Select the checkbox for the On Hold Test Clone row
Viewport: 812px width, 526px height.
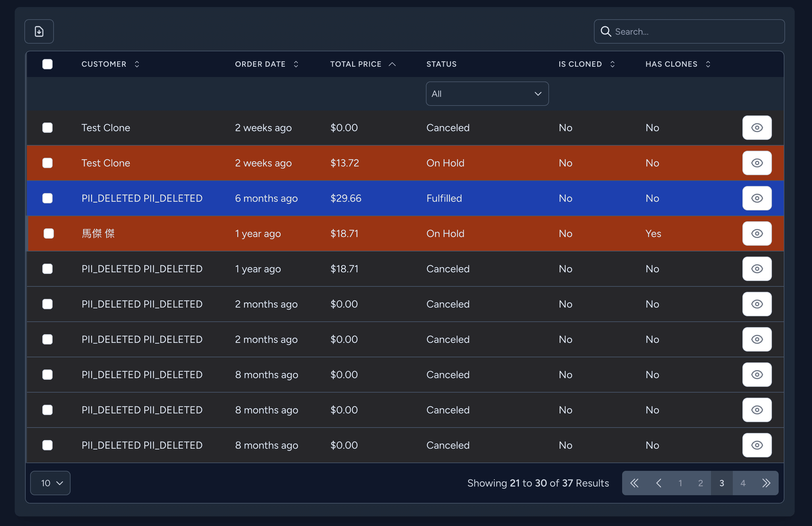pos(47,163)
